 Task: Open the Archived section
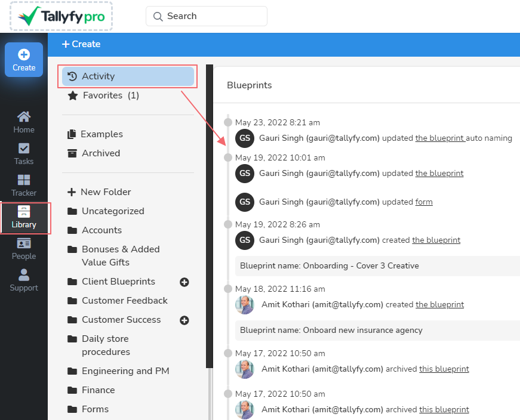pos(101,153)
